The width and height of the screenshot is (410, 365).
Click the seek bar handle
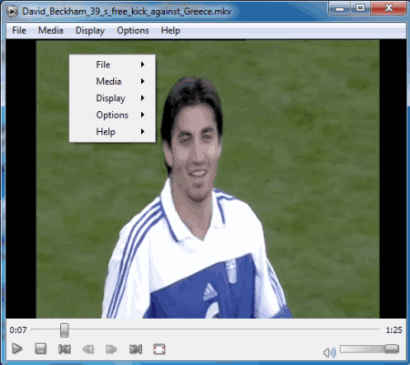(x=64, y=330)
